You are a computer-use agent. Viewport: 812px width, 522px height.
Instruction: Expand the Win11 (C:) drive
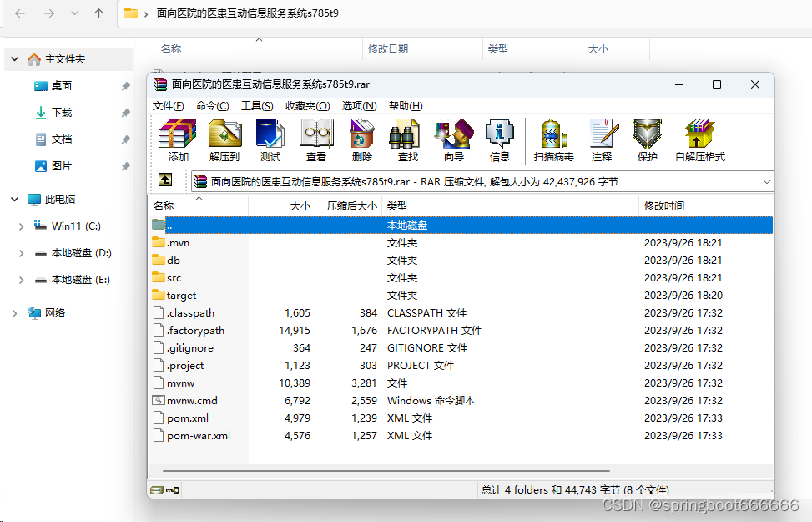pos(21,226)
